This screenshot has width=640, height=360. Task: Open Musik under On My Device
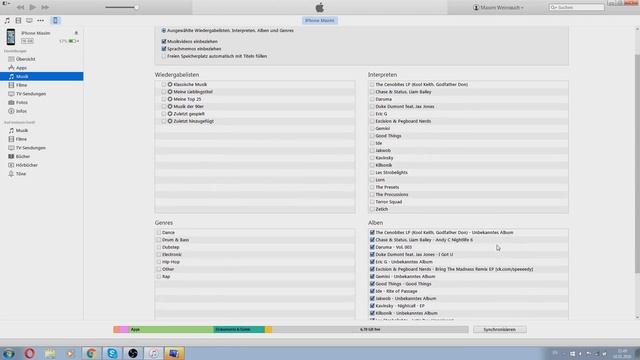22,131
